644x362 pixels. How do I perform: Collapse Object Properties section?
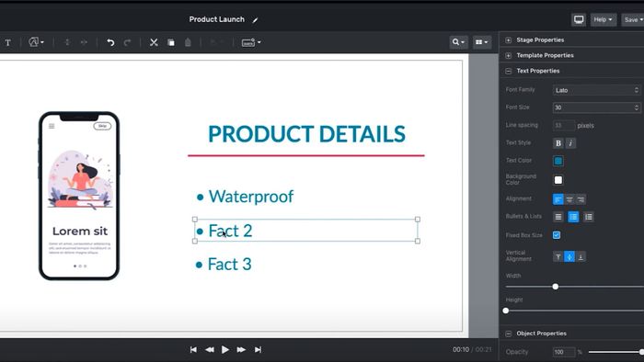(x=508, y=334)
